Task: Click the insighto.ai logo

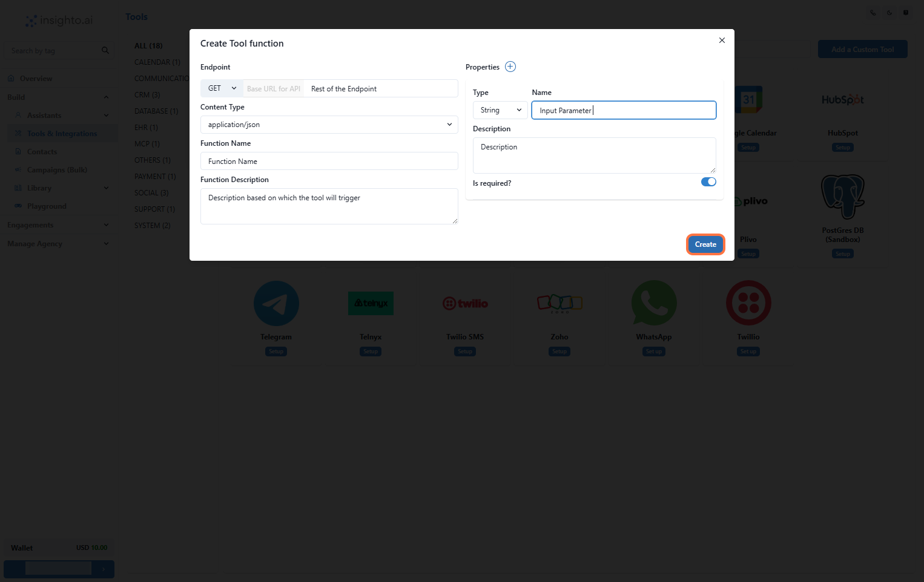Action: click(x=59, y=21)
